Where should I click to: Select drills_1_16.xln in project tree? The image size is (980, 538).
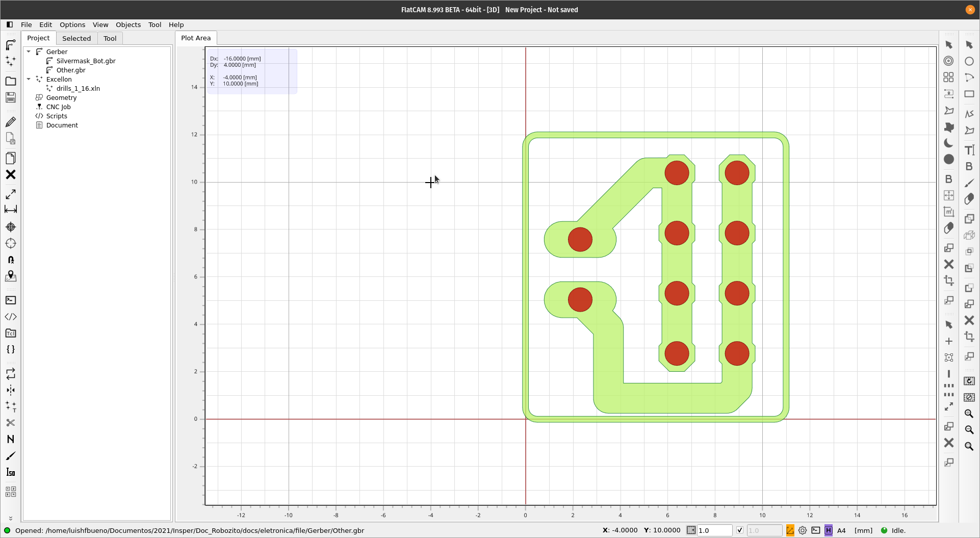(x=78, y=88)
